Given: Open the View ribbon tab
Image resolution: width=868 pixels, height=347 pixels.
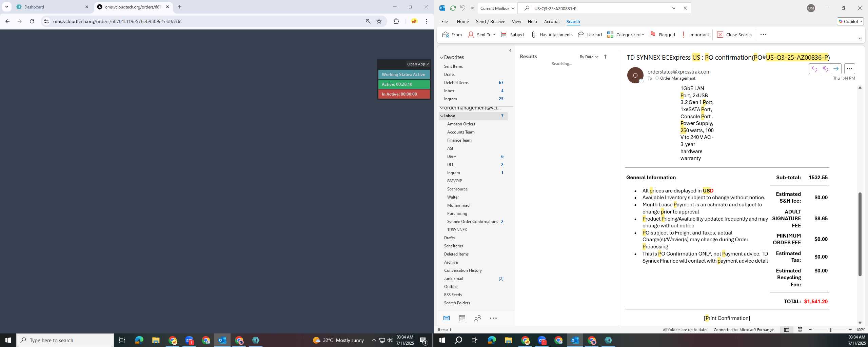Looking at the screenshot, I should [516, 21].
